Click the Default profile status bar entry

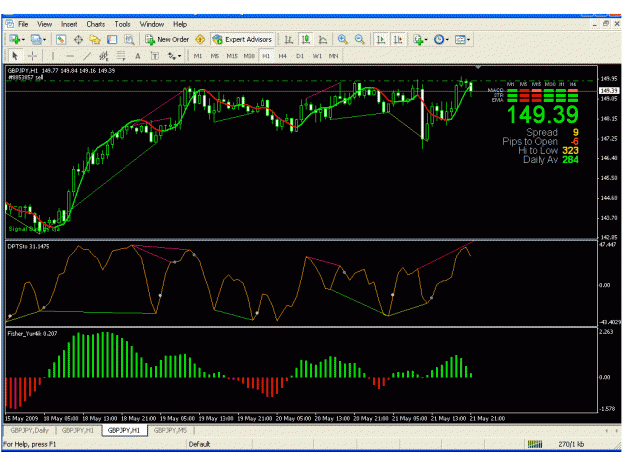pos(199,444)
